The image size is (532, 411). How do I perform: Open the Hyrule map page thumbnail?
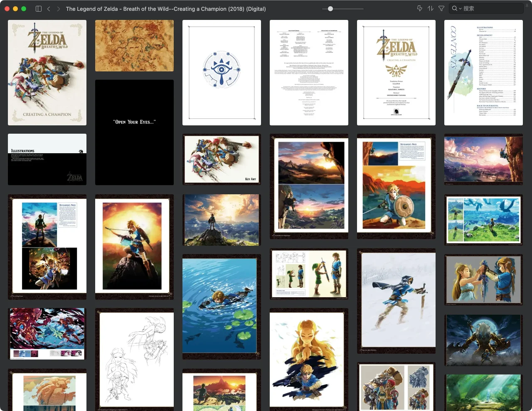[x=135, y=46]
